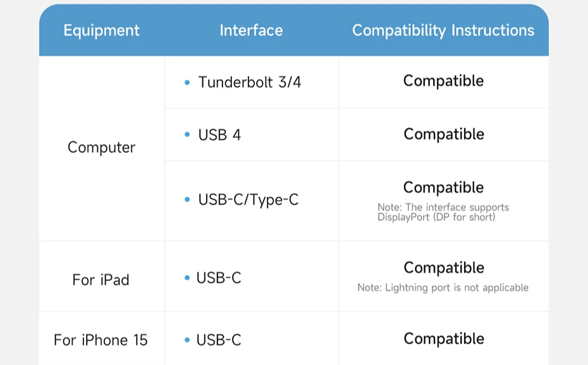The image size is (588, 365).
Task: Click the bullet next to USB-C/Type-C
Action: (x=187, y=200)
